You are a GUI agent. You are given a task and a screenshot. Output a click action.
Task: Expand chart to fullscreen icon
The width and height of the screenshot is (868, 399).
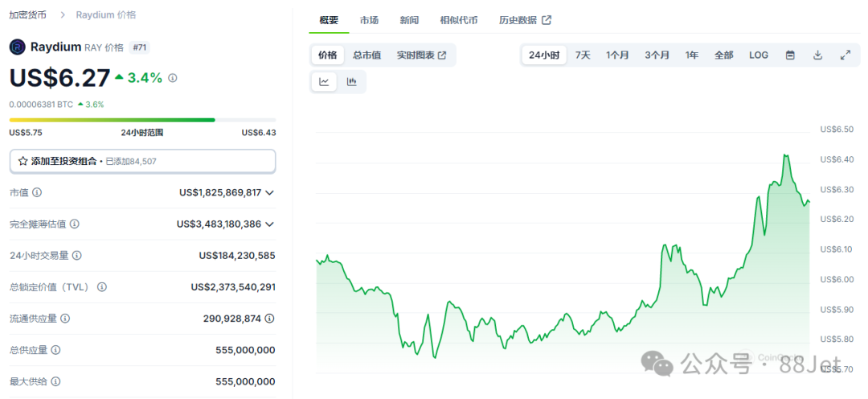pyautogui.click(x=845, y=55)
